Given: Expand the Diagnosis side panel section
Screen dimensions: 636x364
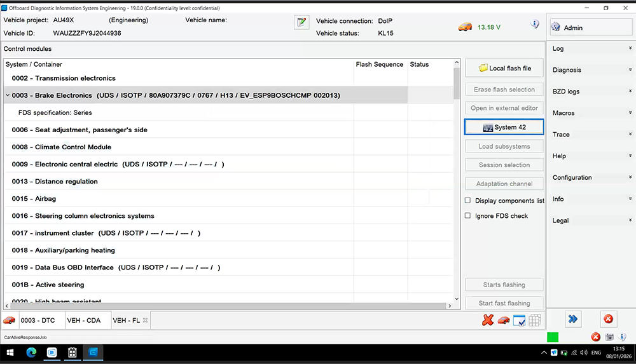Looking at the screenshot, I should (591, 70).
